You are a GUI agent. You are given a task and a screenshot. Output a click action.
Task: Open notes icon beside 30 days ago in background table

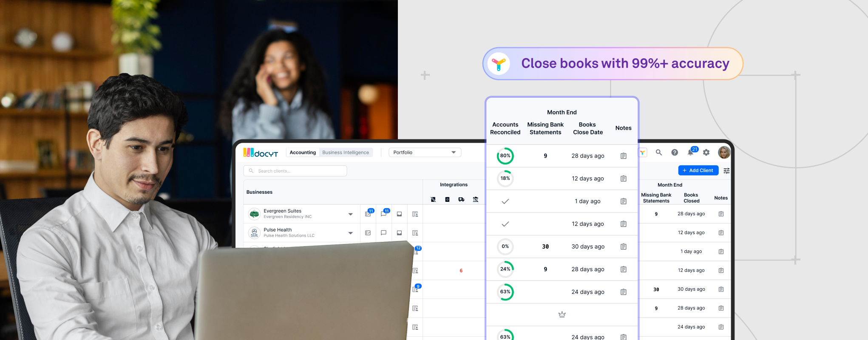721,289
